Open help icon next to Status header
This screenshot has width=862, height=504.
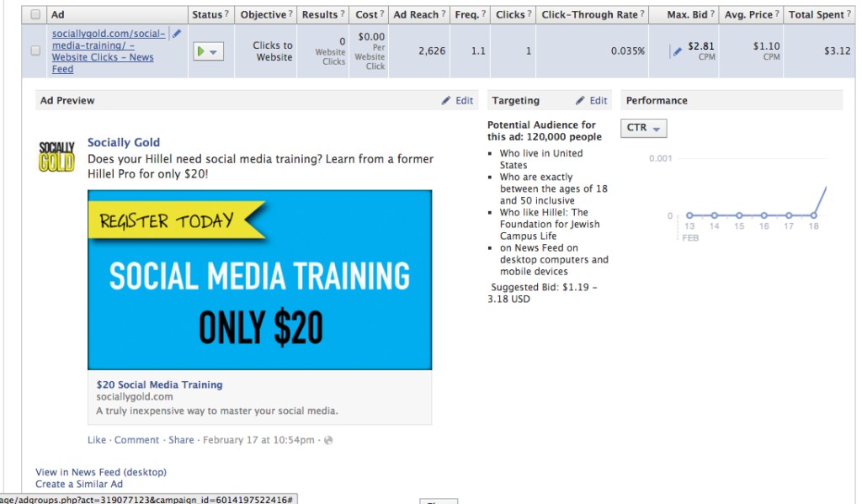tap(226, 13)
